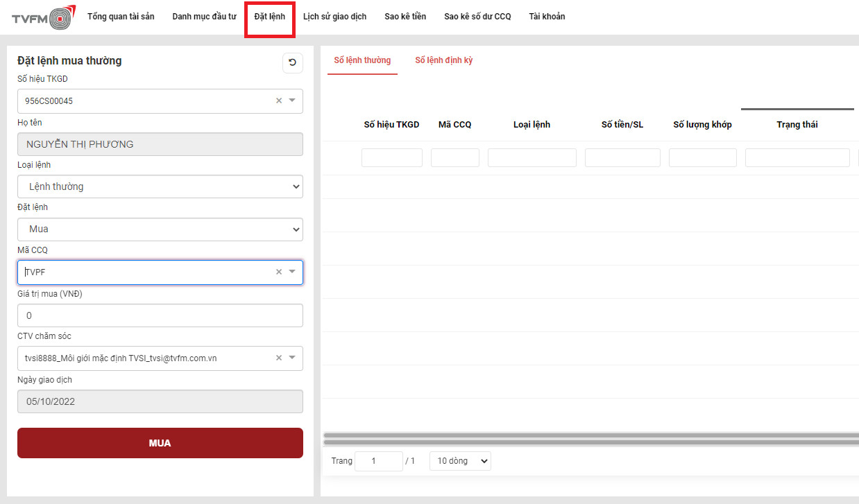Click the red MUA button

(160, 443)
